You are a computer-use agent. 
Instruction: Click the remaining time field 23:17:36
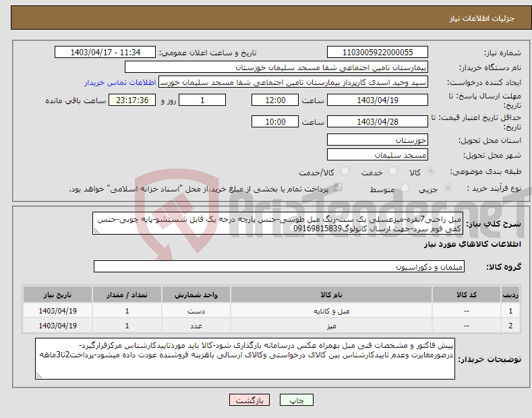coord(132,100)
